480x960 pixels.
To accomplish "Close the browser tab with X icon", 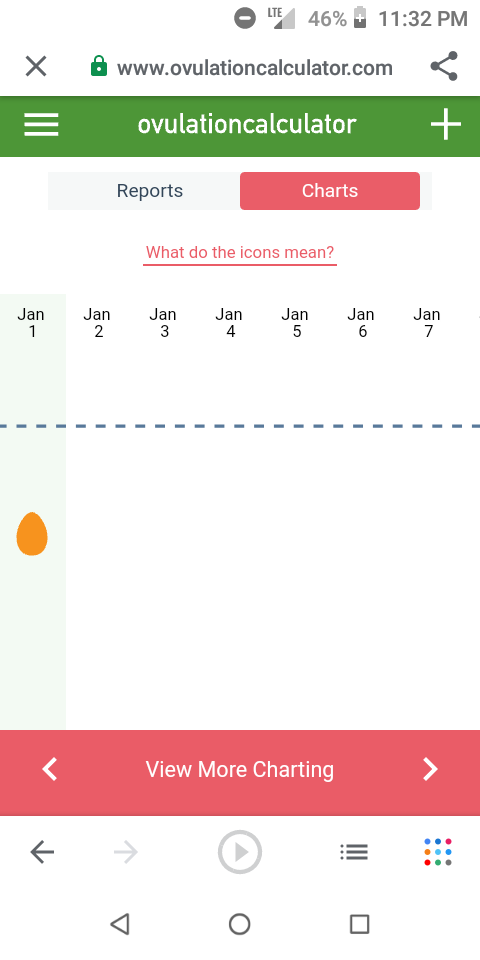I will [36, 66].
